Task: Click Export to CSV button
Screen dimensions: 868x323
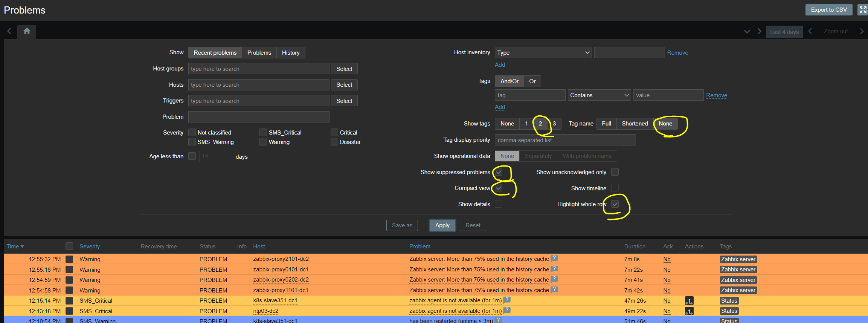Action: 828,10
